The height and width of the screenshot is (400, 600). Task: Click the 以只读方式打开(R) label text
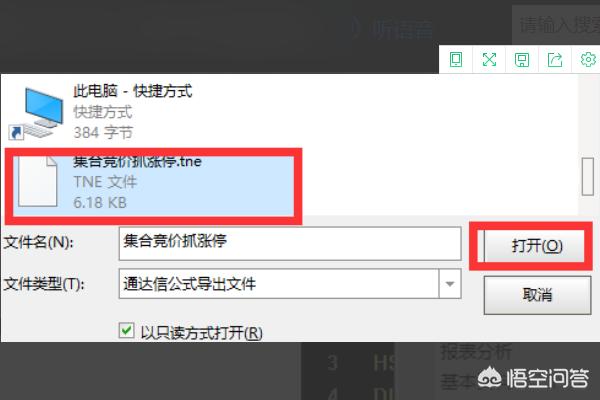(202, 333)
